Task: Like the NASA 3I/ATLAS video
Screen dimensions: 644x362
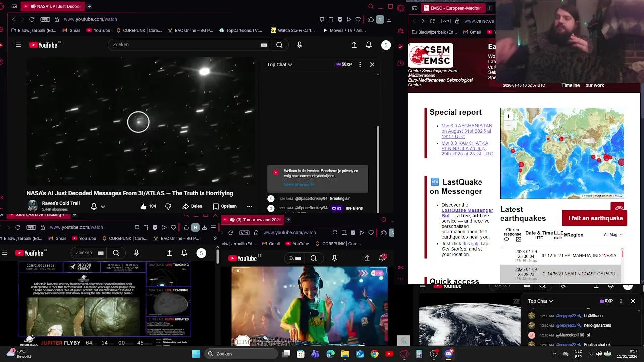Action: [148, 206]
